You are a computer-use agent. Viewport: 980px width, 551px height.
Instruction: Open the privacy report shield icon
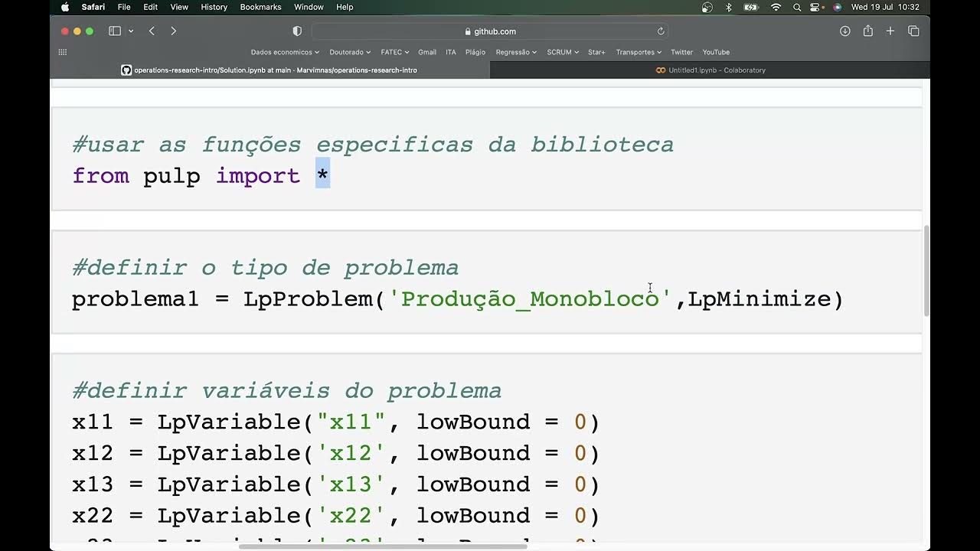297,31
